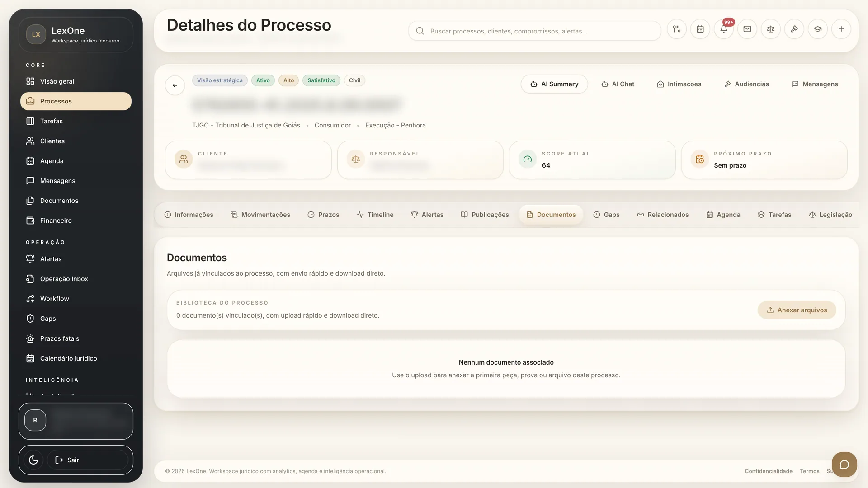
Task: Open Workflow in sidebar
Action: [76, 299]
